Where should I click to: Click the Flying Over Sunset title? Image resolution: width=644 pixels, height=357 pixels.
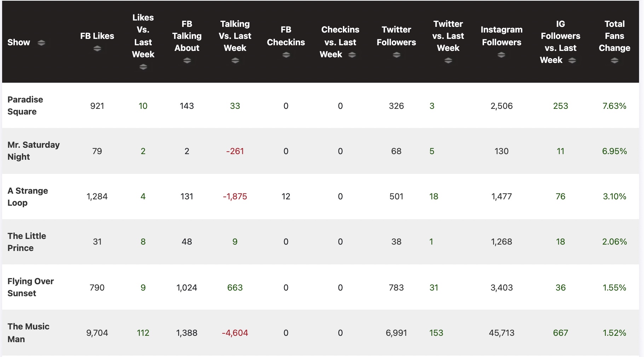click(30, 287)
